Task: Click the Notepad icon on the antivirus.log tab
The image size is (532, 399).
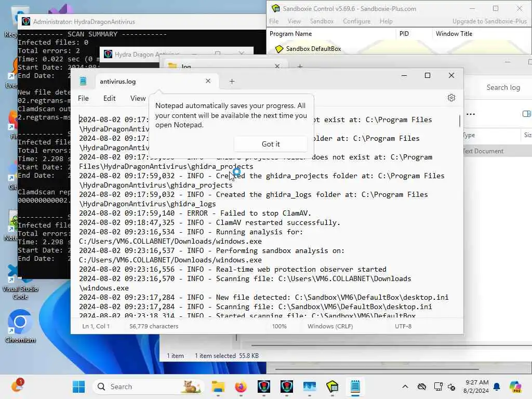Action: pyautogui.click(x=83, y=81)
